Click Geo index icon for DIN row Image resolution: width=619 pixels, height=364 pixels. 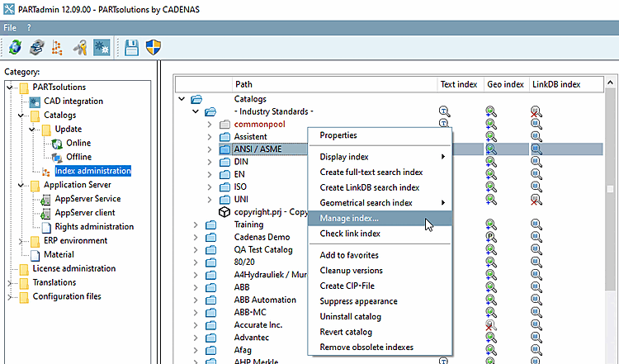pyautogui.click(x=491, y=162)
